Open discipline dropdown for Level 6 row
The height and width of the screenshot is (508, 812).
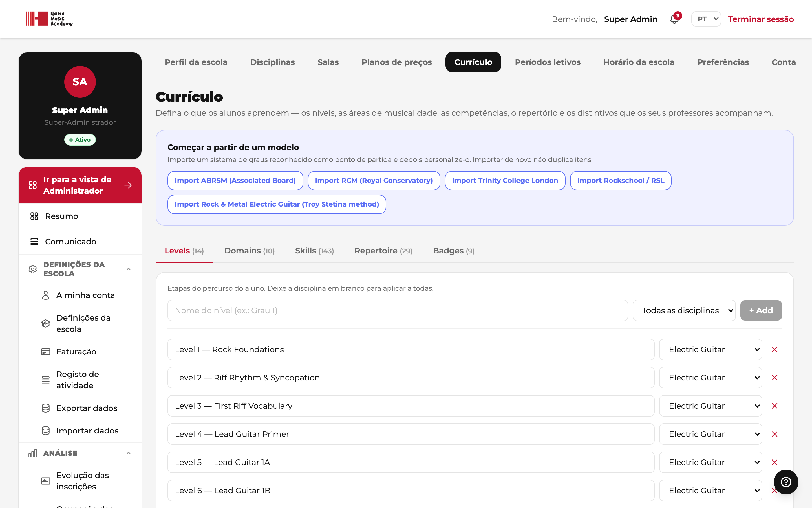(x=710, y=491)
